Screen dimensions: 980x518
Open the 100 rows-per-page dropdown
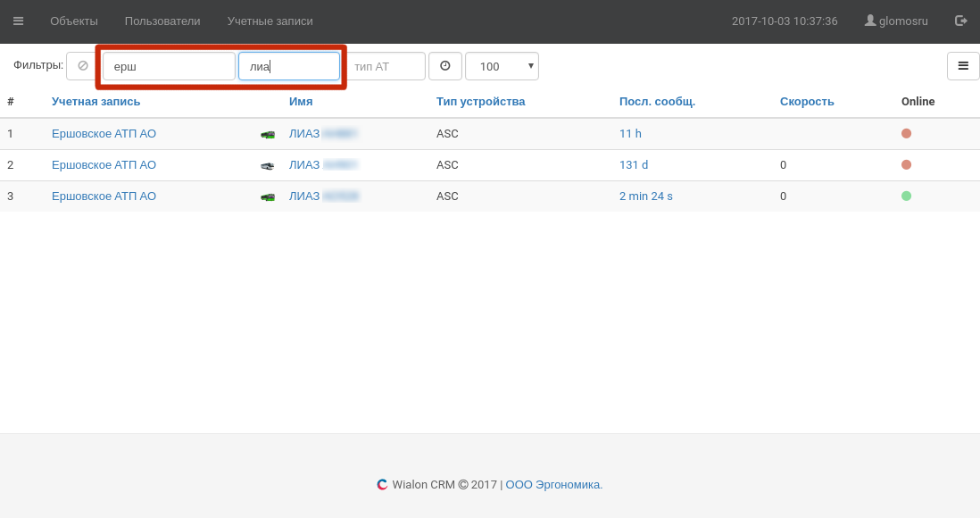point(502,66)
